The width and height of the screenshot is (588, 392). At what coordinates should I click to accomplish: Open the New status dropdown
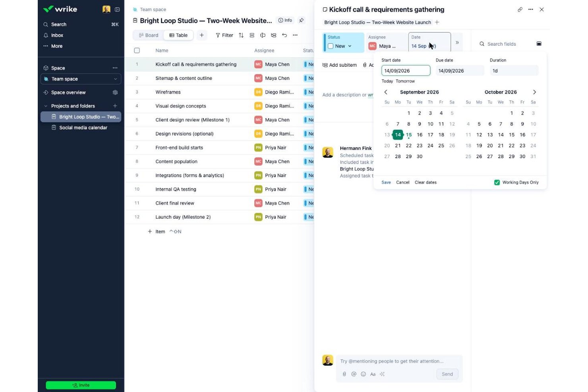coord(344,46)
